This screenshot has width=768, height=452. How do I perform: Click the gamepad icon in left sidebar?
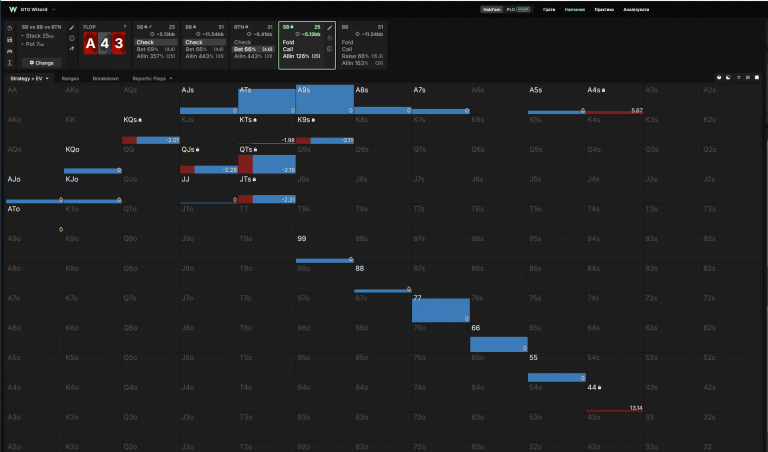(9, 51)
